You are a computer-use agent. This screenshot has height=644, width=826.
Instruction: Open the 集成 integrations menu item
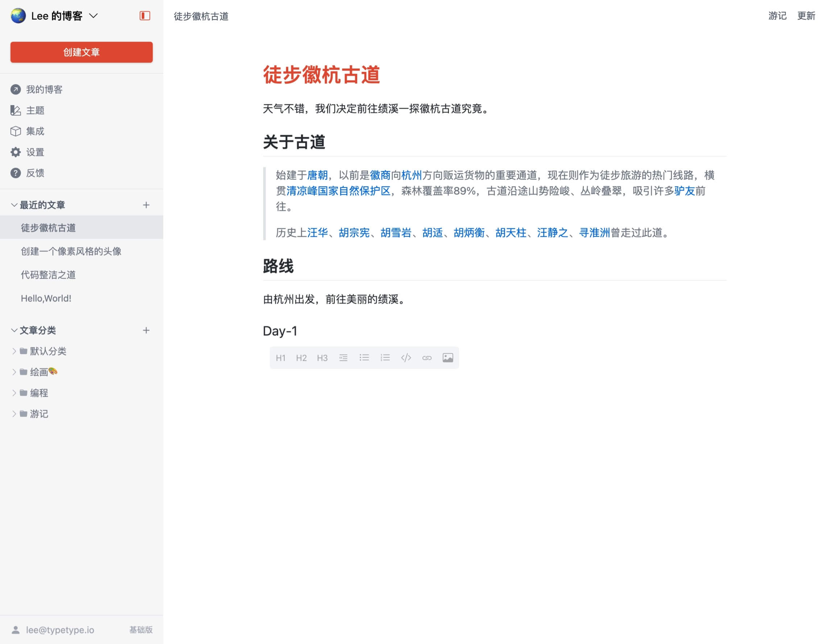35,131
